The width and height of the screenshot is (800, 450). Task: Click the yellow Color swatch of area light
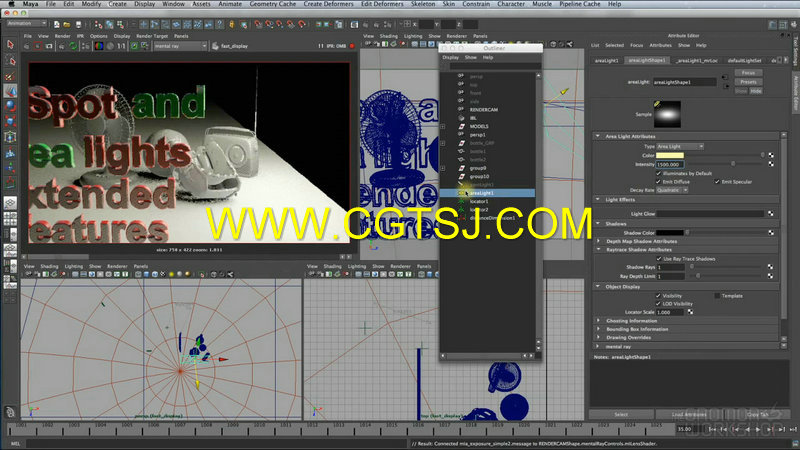click(x=670, y=155)
